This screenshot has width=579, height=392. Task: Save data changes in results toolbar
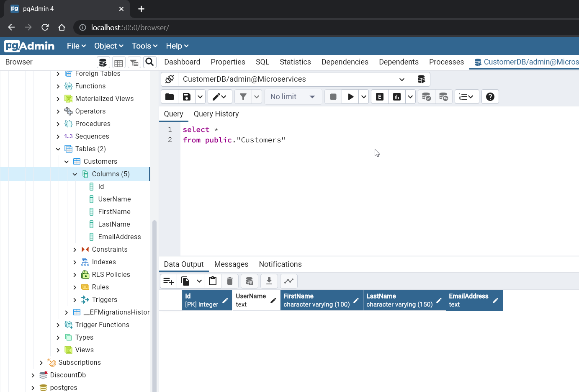click(250, 281)
